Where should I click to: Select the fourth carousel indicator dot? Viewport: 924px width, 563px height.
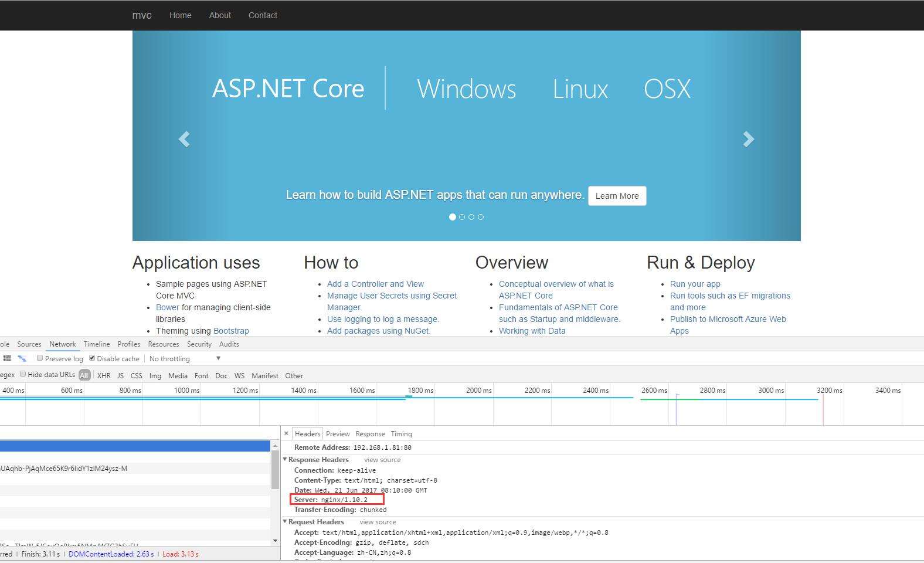click(481, 217)
